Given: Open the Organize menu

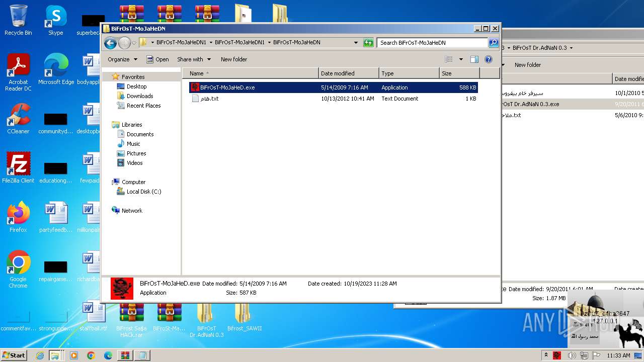Looking at the screenshot, I should [122, 59].
